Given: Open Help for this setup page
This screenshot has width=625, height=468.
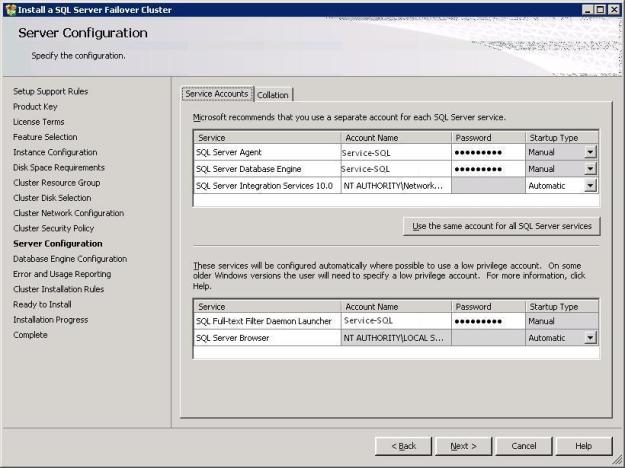Looking at the screenshot, I should 583,446.
